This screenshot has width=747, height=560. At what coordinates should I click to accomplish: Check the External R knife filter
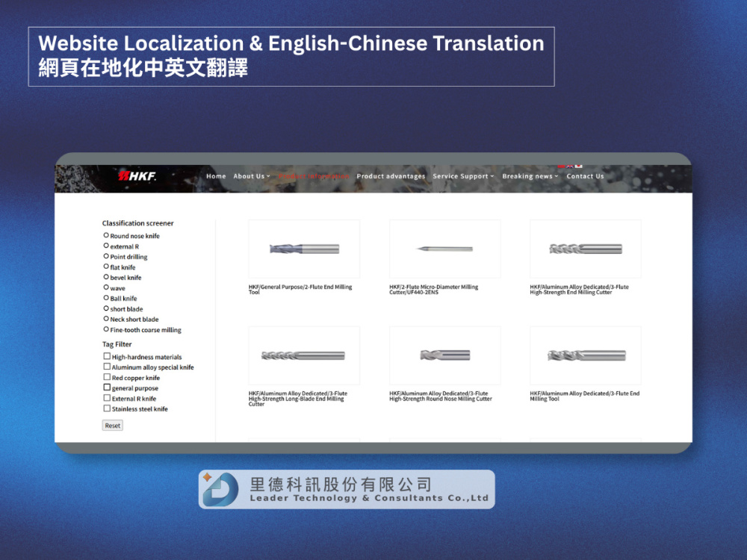(107, 398)
